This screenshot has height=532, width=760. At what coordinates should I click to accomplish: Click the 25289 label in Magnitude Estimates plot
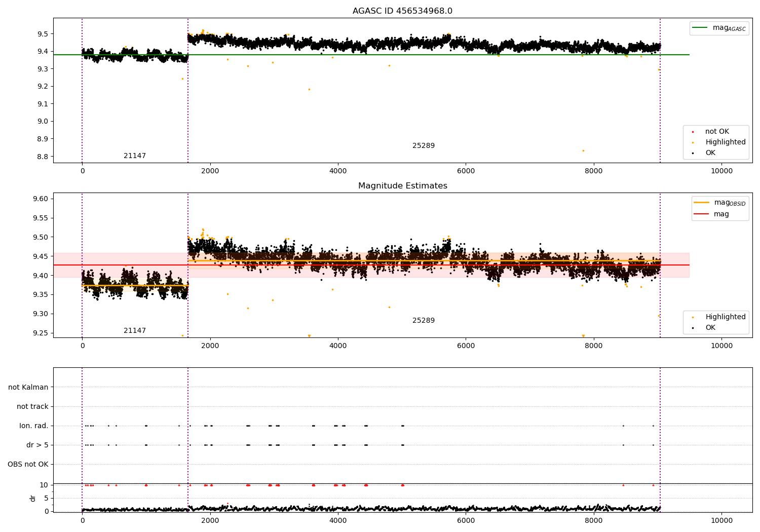[424, 321]
